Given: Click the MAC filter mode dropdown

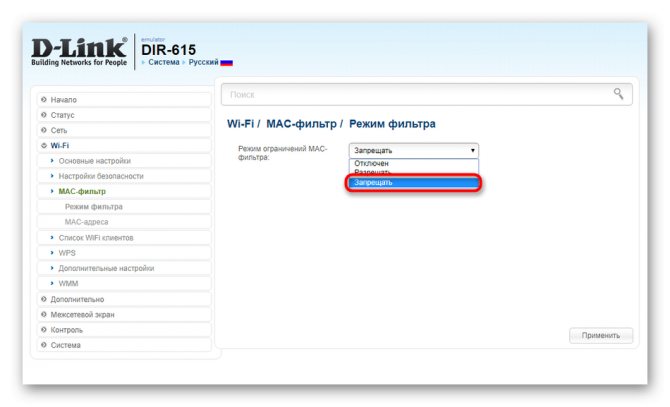Looking at the screenshot, I should 414,150.
